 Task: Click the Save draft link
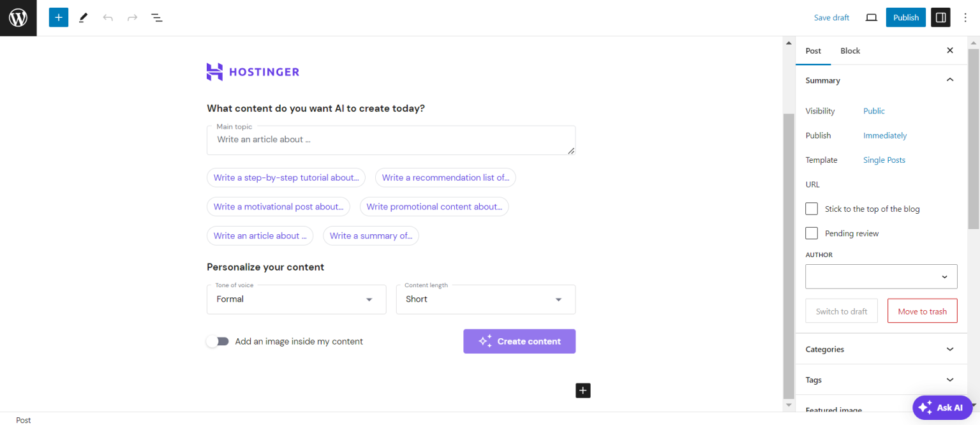coord(831,17)
